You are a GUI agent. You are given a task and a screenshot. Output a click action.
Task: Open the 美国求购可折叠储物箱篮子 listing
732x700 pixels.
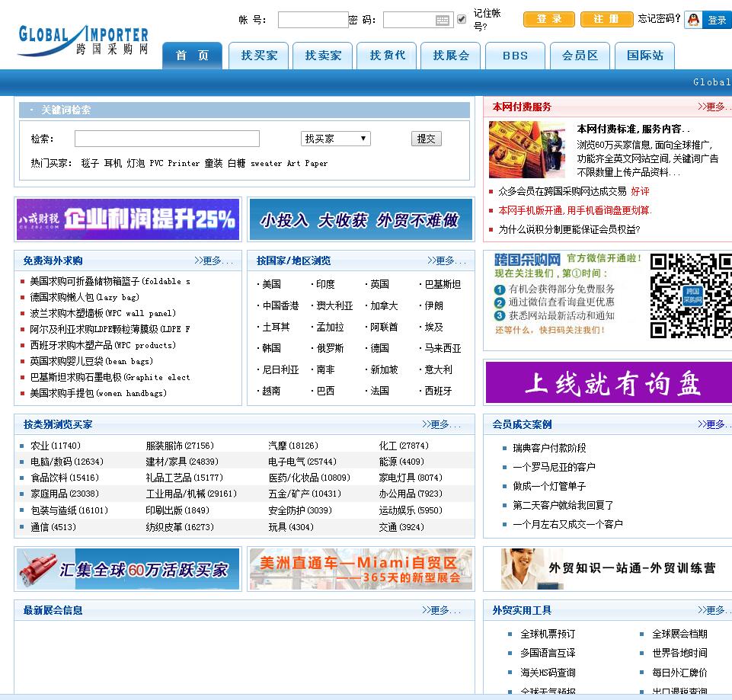[x=110, y=281]
